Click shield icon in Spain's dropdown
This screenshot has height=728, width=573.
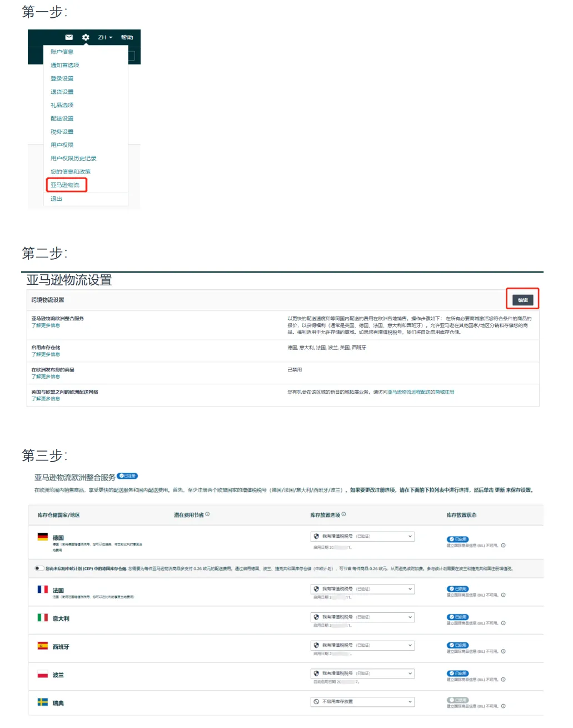316,646
